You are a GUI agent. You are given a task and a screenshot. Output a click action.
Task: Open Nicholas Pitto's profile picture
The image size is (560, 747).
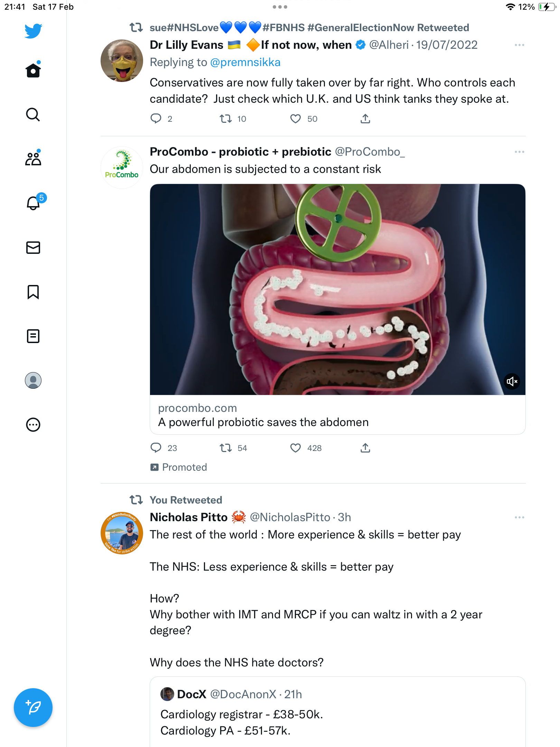[122, 533]
